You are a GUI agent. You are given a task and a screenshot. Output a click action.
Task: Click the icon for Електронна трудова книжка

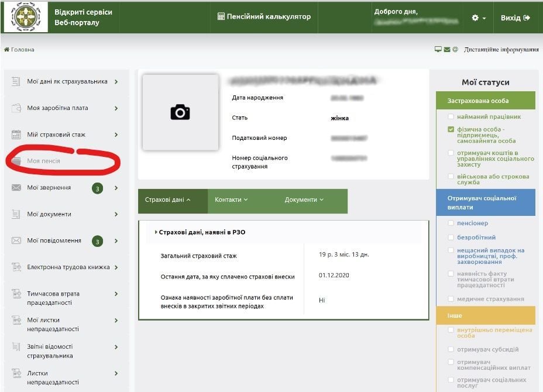tap(16, 267)
